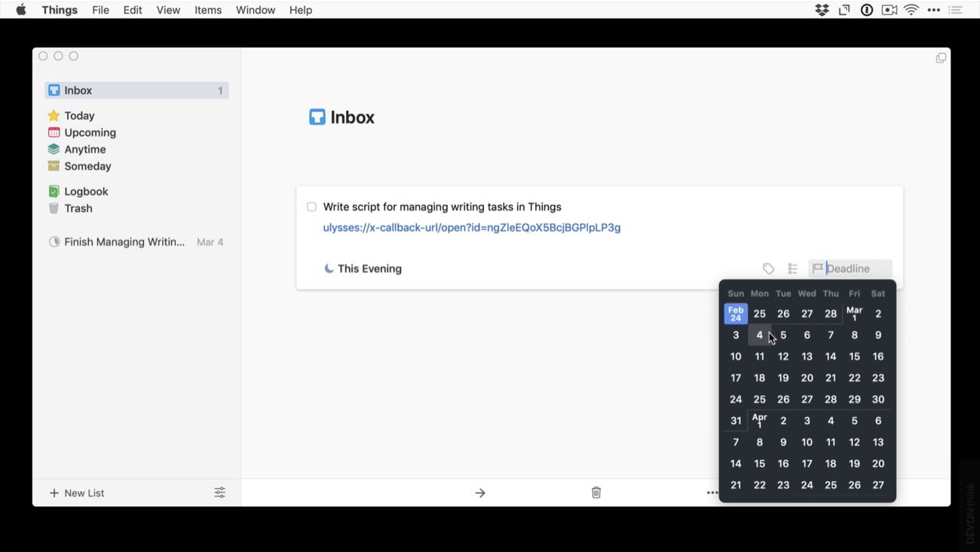Image resolution: width=980 pixels, height=552 pixels.
Task: Click the screen recording camera menu bar icon
Action: (x=890, y=10)
